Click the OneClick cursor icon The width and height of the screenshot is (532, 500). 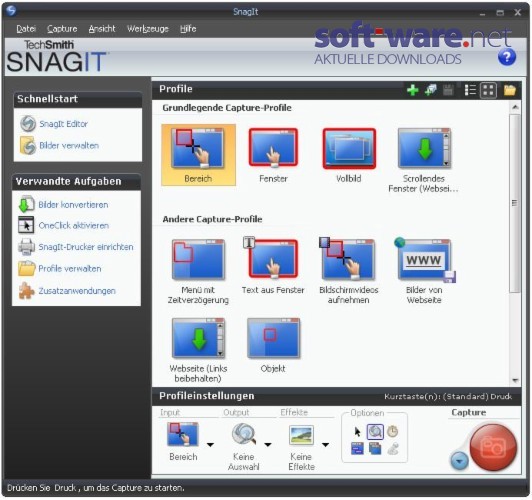coord(26,225)
